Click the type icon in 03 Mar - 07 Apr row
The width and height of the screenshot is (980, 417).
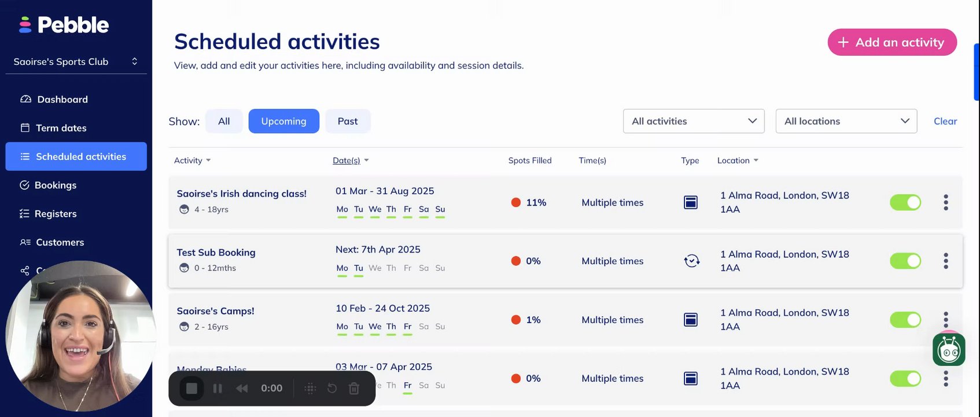pos(691,379)
